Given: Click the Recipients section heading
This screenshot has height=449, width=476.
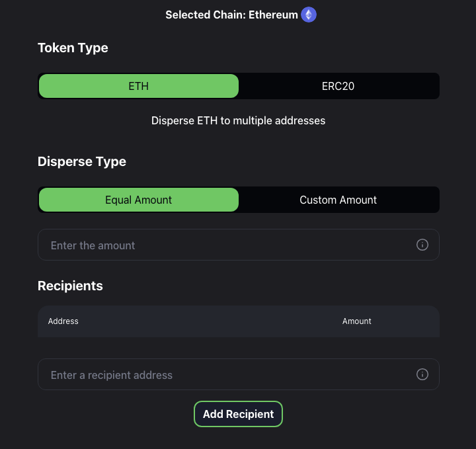Looking at the screenshot, I should coord(70,286).
